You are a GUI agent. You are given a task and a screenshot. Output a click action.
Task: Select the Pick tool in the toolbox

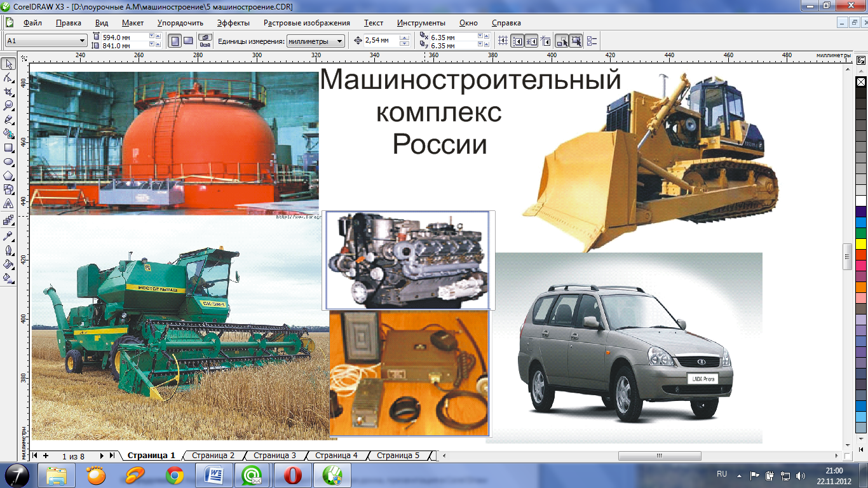coord(9,64)
